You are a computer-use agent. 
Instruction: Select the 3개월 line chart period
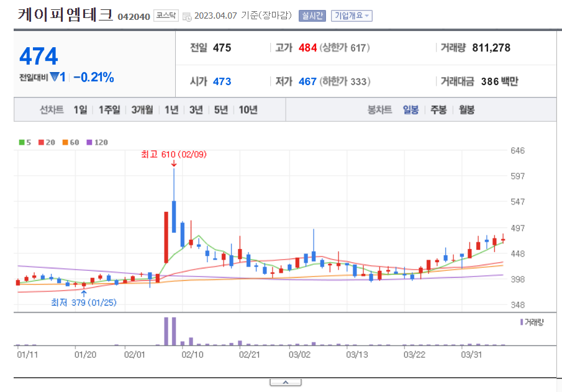click(x=142, y=110)
